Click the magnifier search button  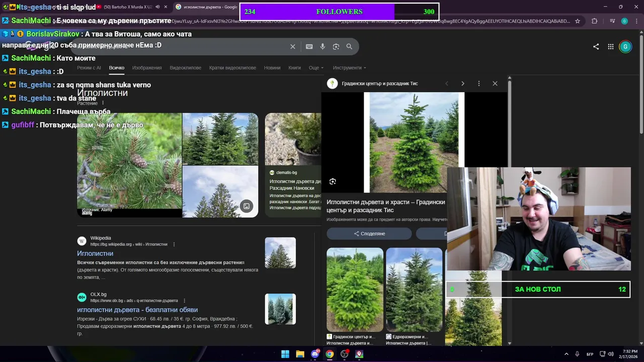tap(349, 46)
